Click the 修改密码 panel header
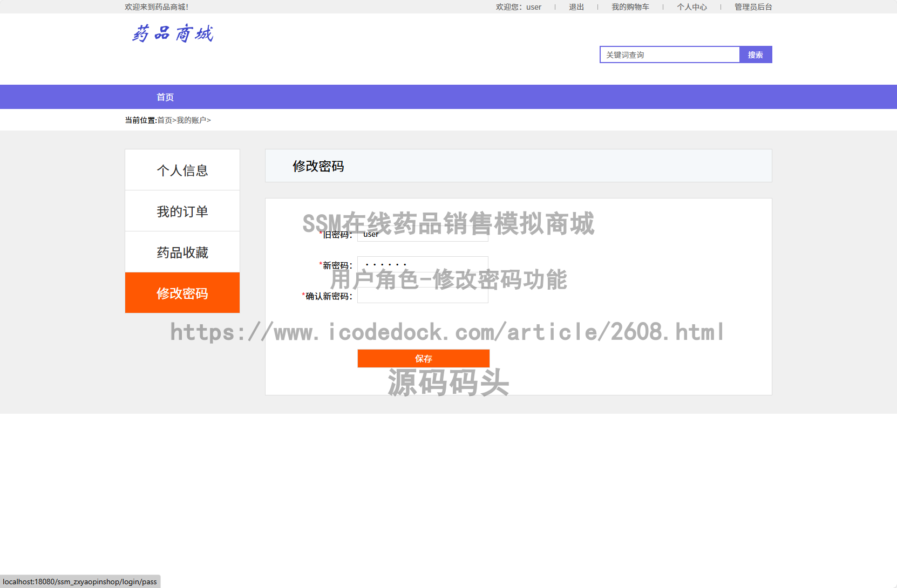Image resolution: width=897 pixels, height=588 pixels. click(319, 166)
